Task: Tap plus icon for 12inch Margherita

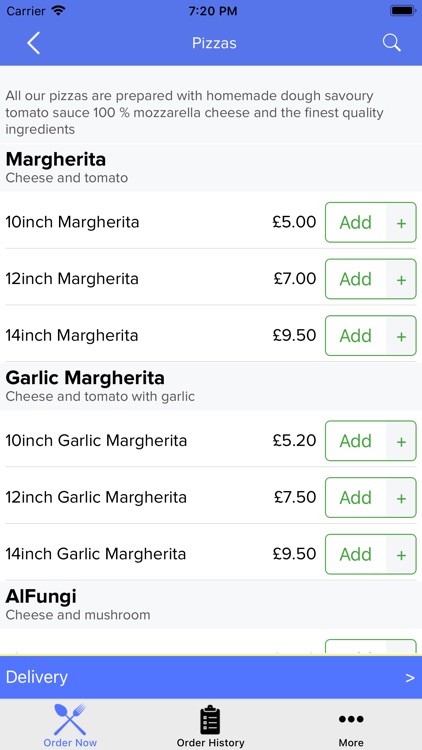Action: (x=401, y=279)
